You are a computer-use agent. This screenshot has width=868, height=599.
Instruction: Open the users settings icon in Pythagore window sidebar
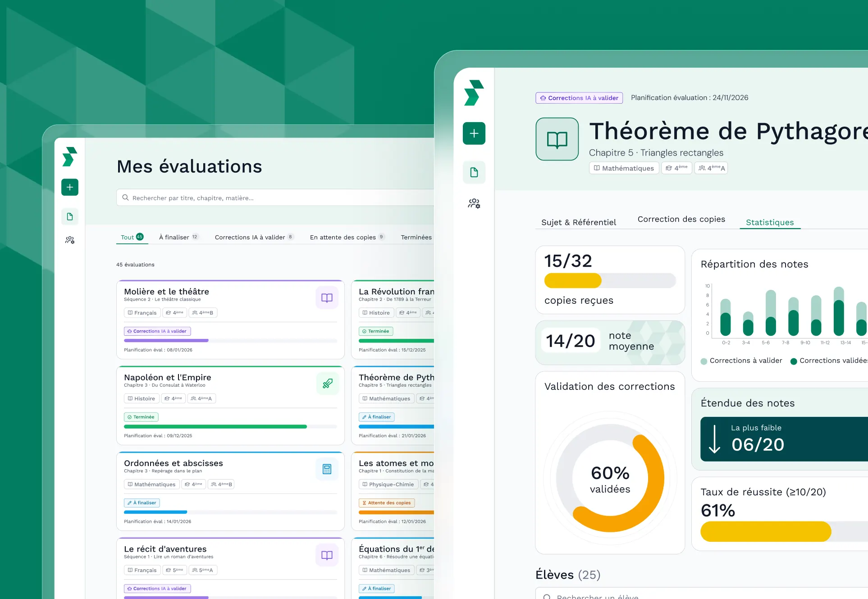click(474, 203)
